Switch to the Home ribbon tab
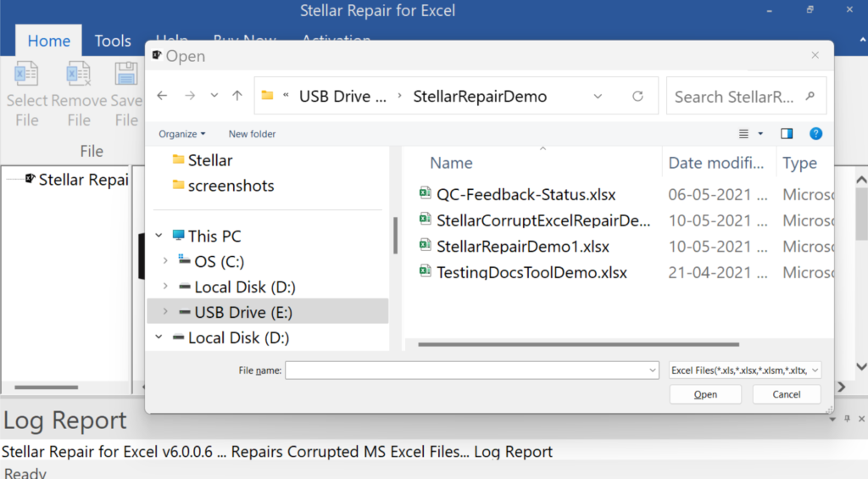This screenshot has height=479, width=868. 48,41
